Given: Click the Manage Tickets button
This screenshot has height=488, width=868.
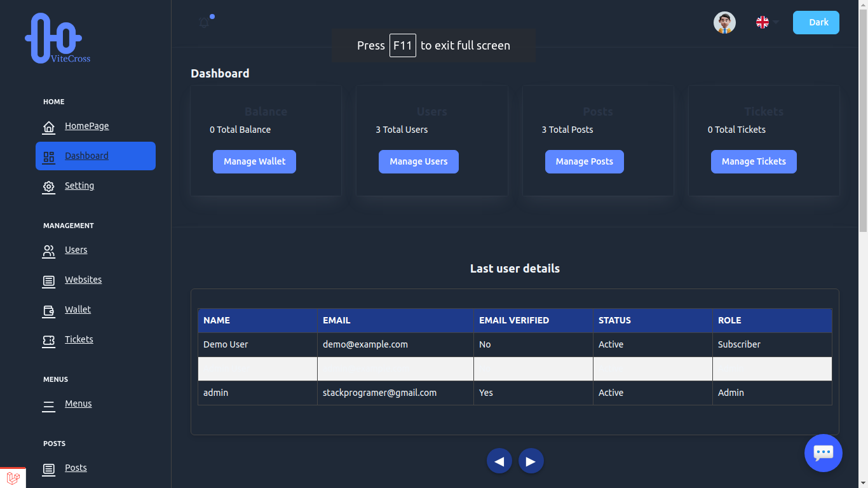Looking at the screenshot, I should click(x=754, y=161).
